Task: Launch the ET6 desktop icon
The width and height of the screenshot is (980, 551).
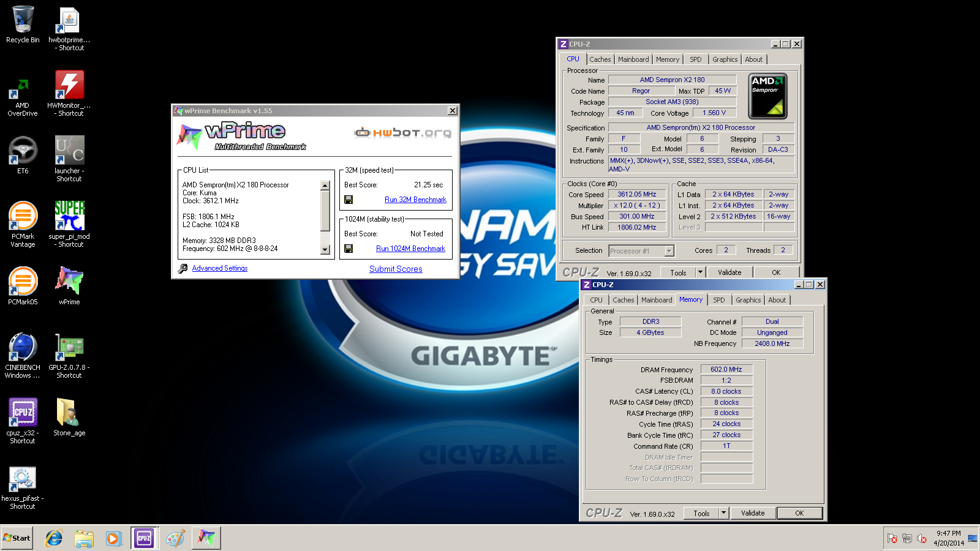Action: click(x=23, y=155)
